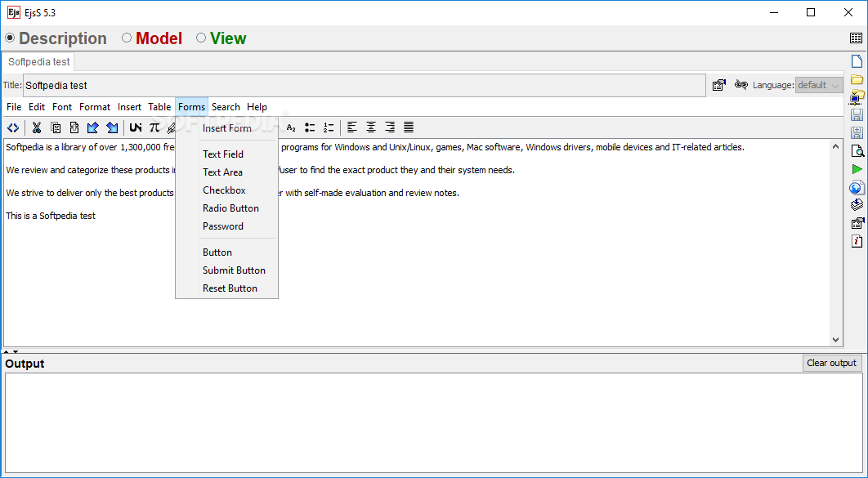This screenshot has height=478, width=868.
Task: Click Save As floppy icon with plus
Action: [857, 132]
